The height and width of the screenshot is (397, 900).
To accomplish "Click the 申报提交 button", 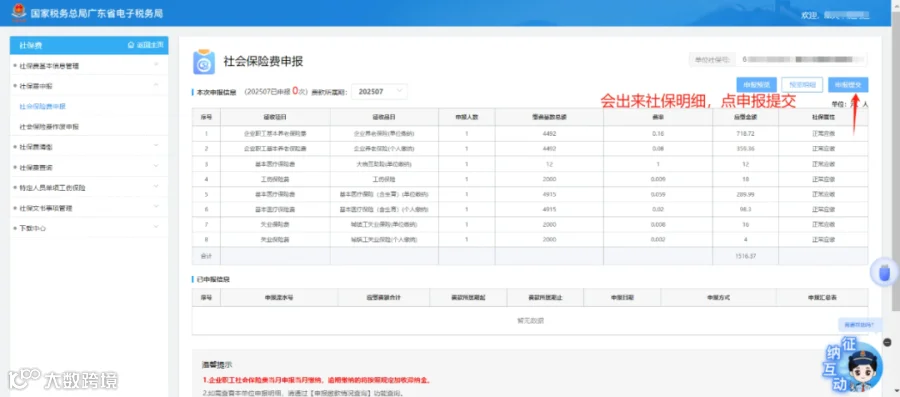I will (x=848, y=84).
